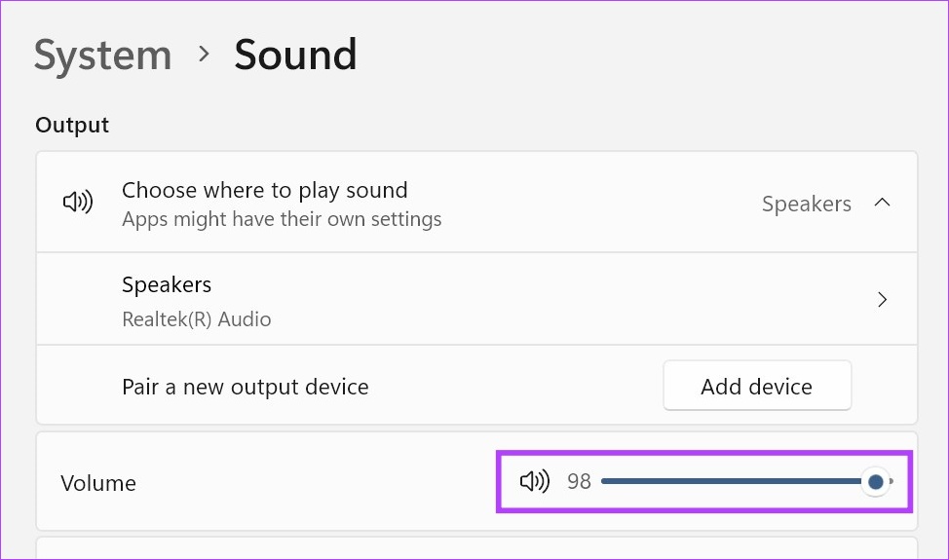The height and width of the screenshot is (560, 949).
Task: Click the Volume label
Action: click(97, 483)
